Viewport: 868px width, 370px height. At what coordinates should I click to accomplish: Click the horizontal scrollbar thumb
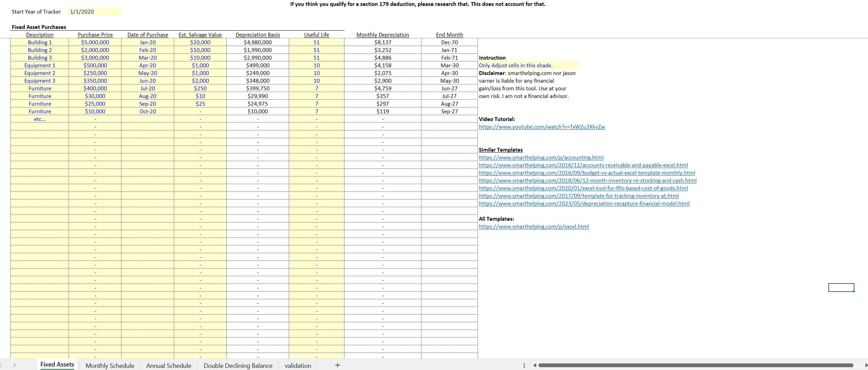click(696, 365)
